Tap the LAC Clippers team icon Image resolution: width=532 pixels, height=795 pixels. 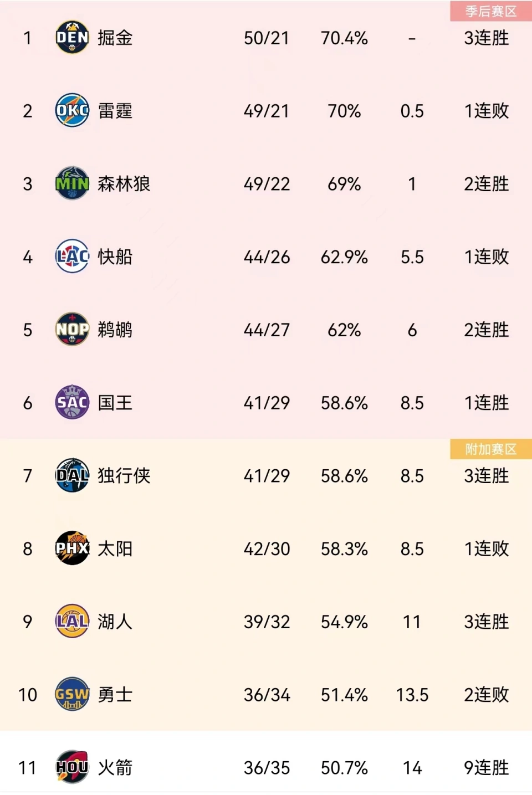[x=72, y=257]
